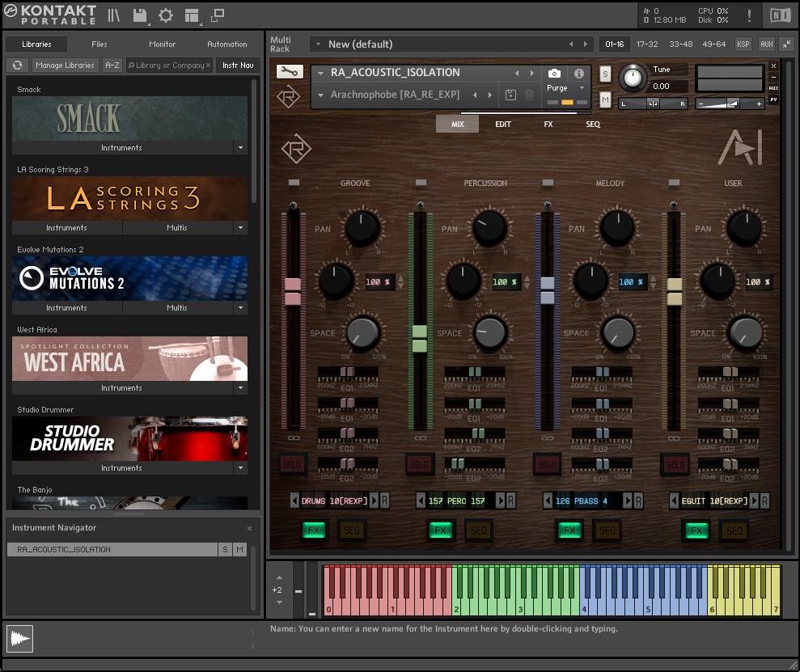Expand the Smack Instruments dropdown arrow
The height and width of the screenshot is (672, 800).
pyautogui.click(x=240, y=148)
